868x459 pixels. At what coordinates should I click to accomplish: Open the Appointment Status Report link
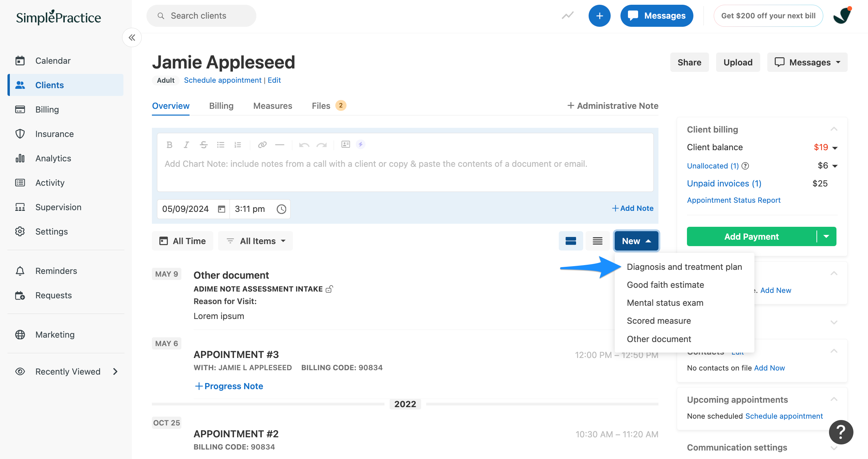[733, 200]
